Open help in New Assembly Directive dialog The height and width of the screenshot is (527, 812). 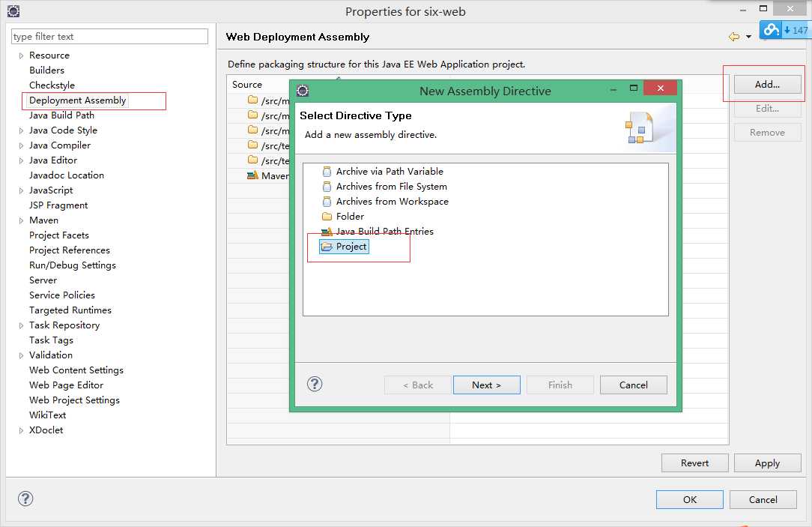tap(315, 384)
